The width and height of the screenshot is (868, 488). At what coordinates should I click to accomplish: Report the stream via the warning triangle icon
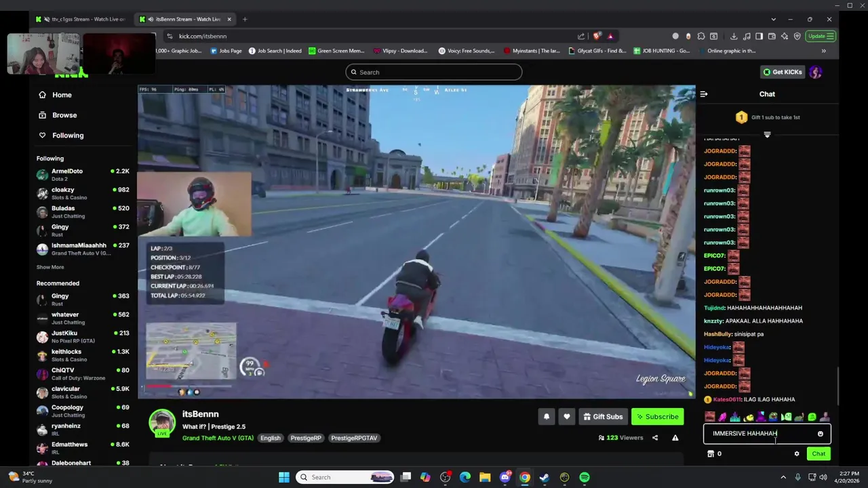tap(675, 438)
